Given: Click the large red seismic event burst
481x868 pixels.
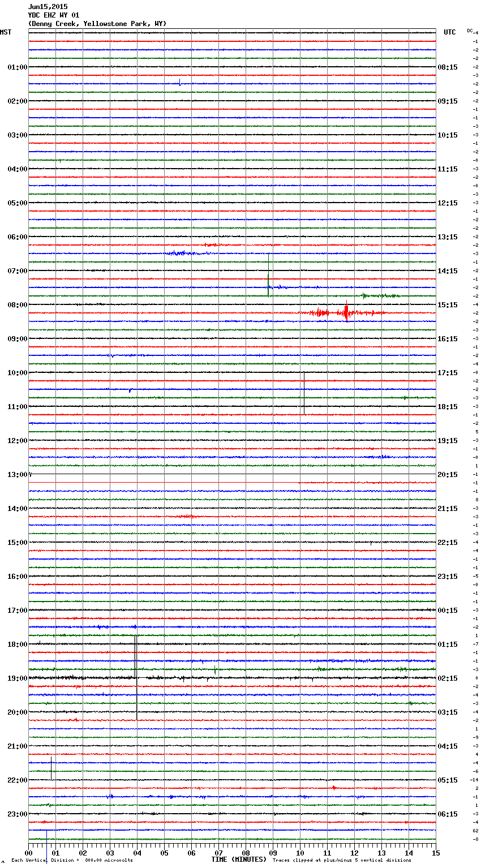Looking at the screenshot, I should tap(346, 312).
